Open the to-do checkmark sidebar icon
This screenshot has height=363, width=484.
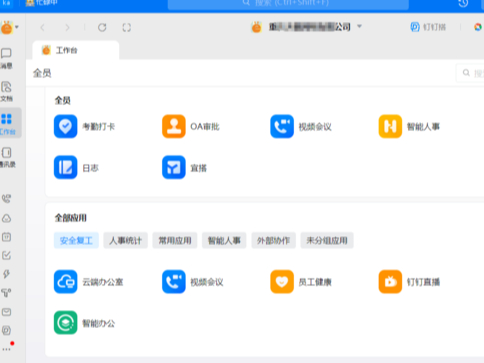(6, 256)
